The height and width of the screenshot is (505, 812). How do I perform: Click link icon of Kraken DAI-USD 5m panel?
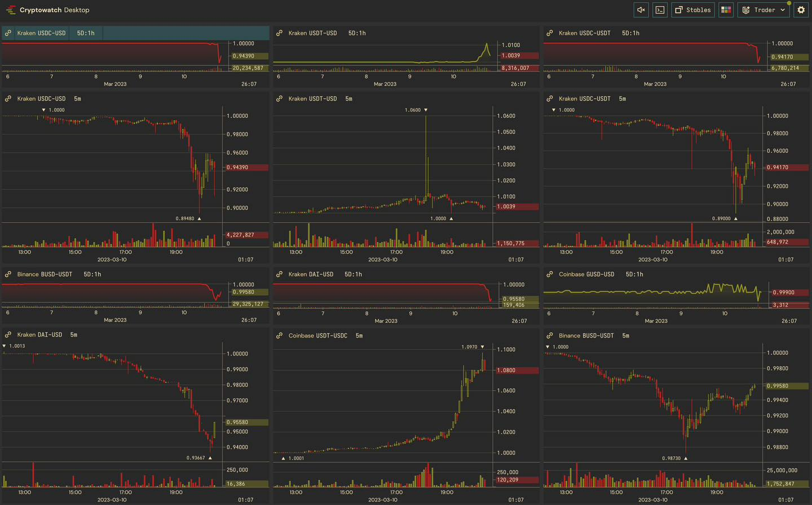[8, 335]
